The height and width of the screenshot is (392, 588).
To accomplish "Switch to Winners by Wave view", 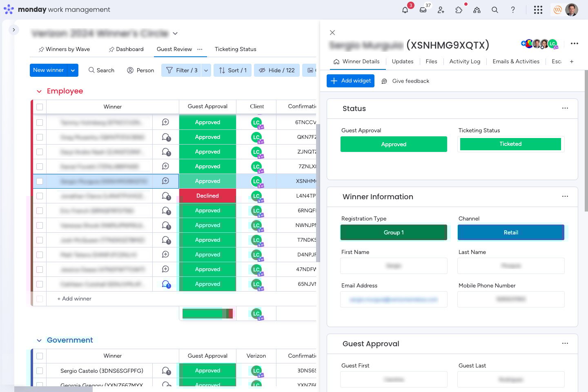I will pos(64,49).
